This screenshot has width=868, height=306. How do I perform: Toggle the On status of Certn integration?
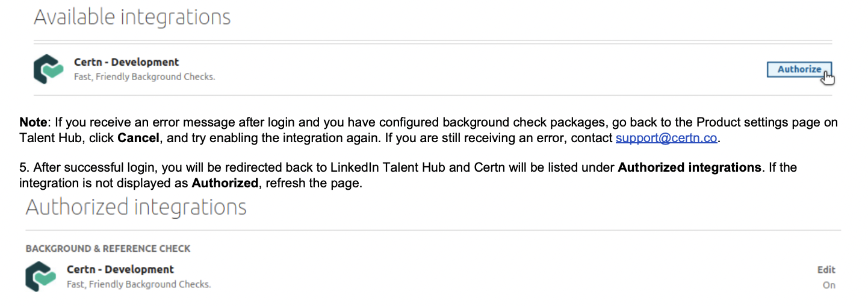(x=829, y=286)
